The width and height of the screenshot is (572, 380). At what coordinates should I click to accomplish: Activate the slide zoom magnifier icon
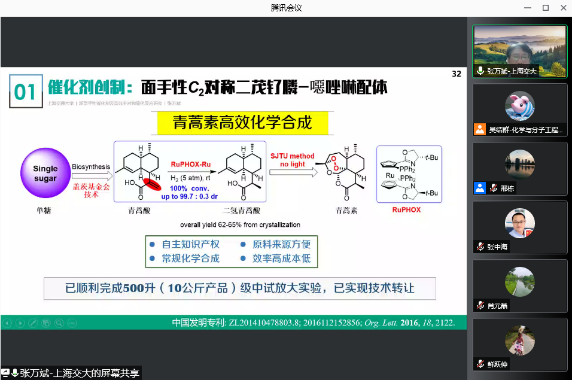(x=59, y=323)
